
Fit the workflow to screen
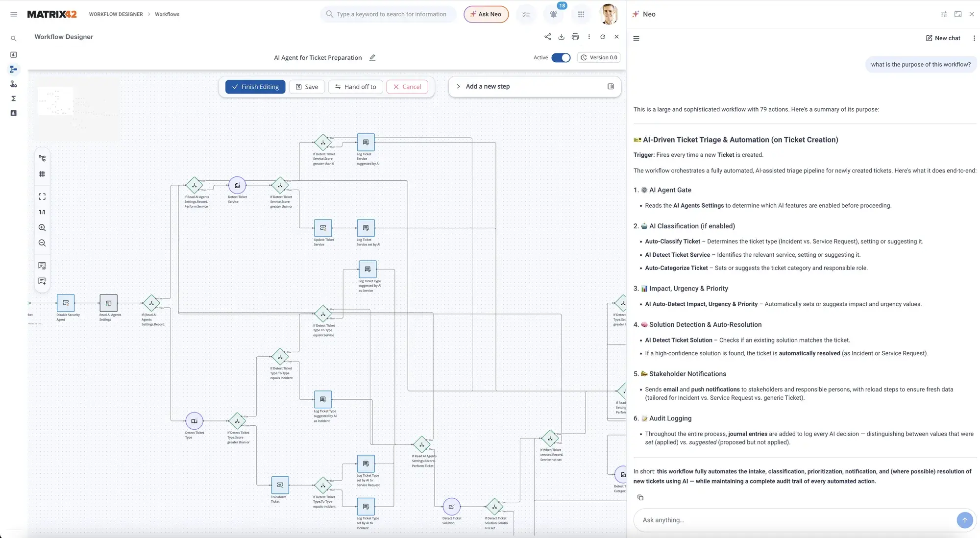pos(42,196)
